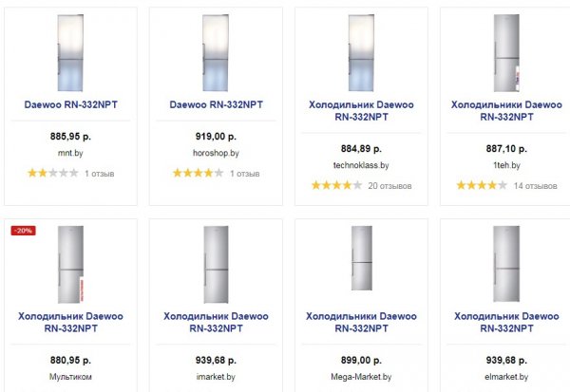Open the horoshop.by refrigerator product image
This screenshot has height=392, width=570.
click(215, 51)
